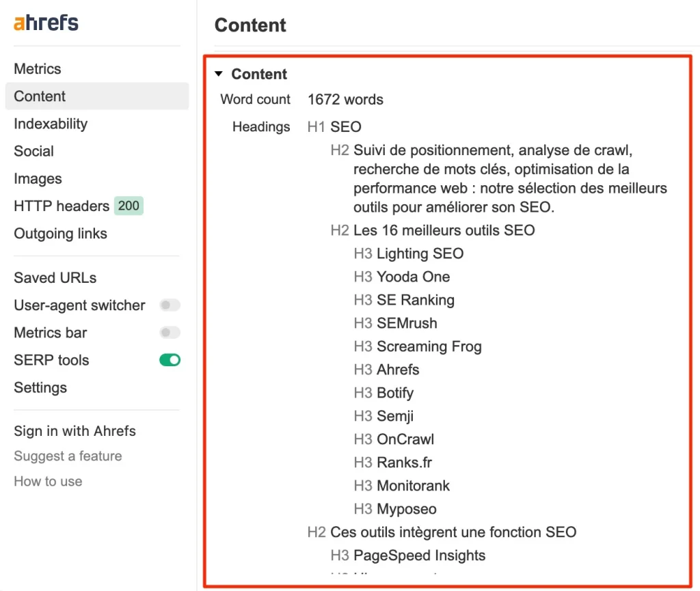Screen dimensions: 700x591
Task: Select the Indexability section
Action: coord(51,124)
